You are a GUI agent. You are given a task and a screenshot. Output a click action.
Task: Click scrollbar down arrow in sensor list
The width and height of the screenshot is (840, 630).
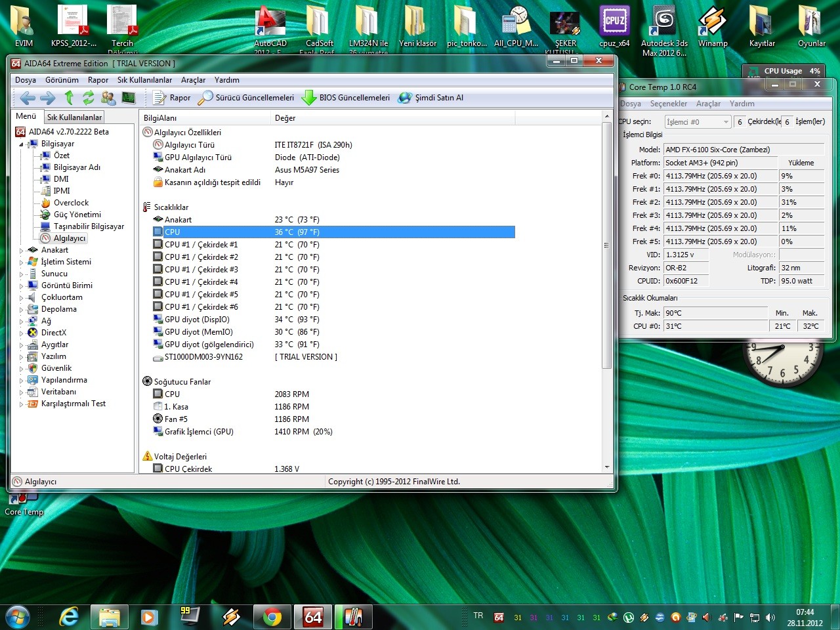pyautogui.click(x=607, y=467)
